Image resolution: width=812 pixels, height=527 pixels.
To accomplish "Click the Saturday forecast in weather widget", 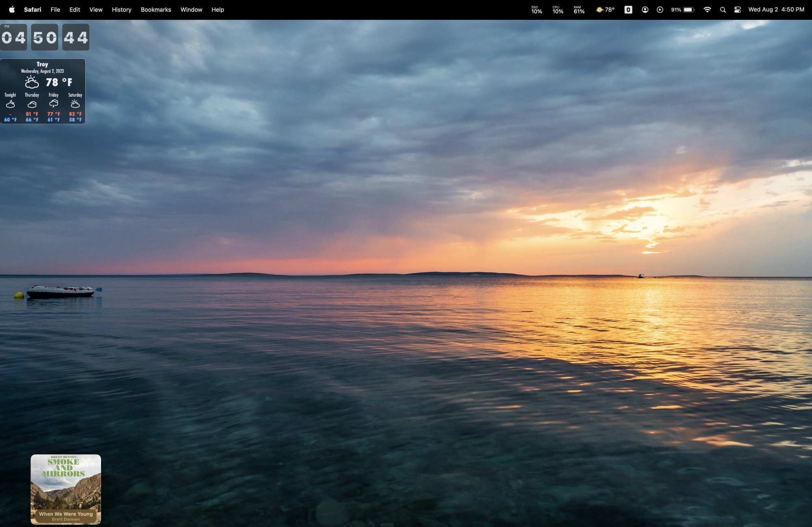I will [75, 107].
